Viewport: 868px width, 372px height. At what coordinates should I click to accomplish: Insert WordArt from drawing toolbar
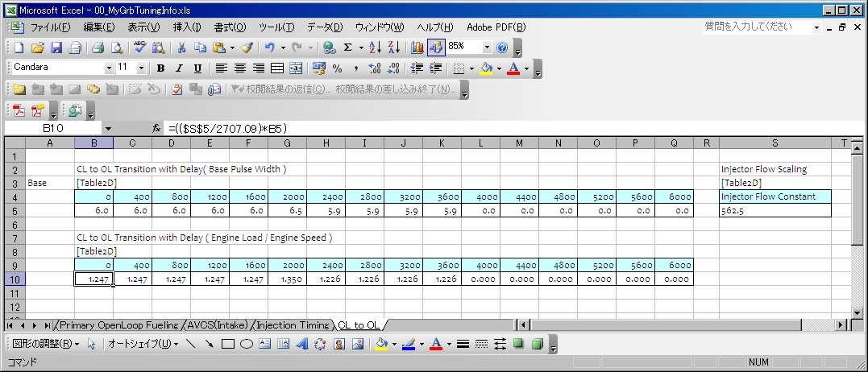coord(301,344)
